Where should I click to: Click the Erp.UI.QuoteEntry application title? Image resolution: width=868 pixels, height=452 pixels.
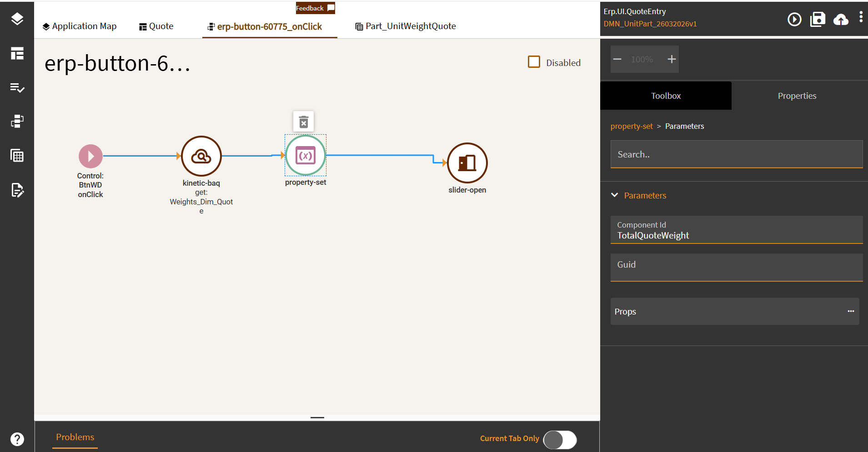634,11
